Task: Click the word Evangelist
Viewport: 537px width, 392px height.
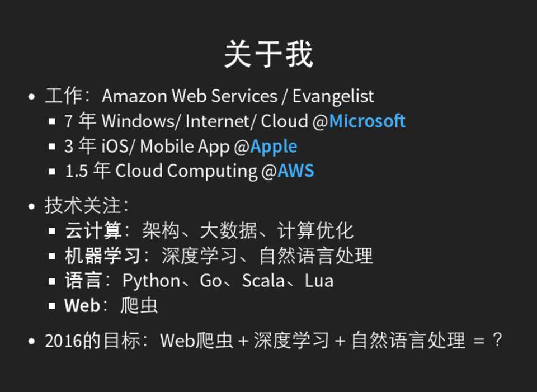Action: tap(333, 96)
